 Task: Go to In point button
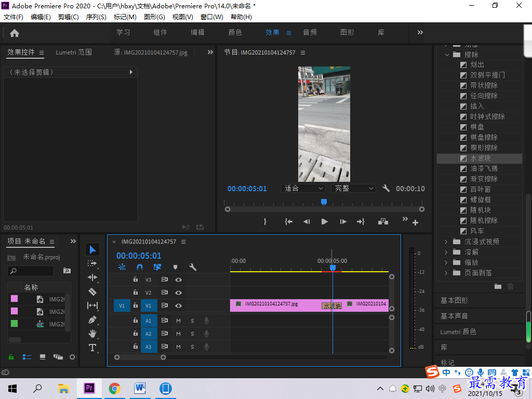click(x=288, y=221)
